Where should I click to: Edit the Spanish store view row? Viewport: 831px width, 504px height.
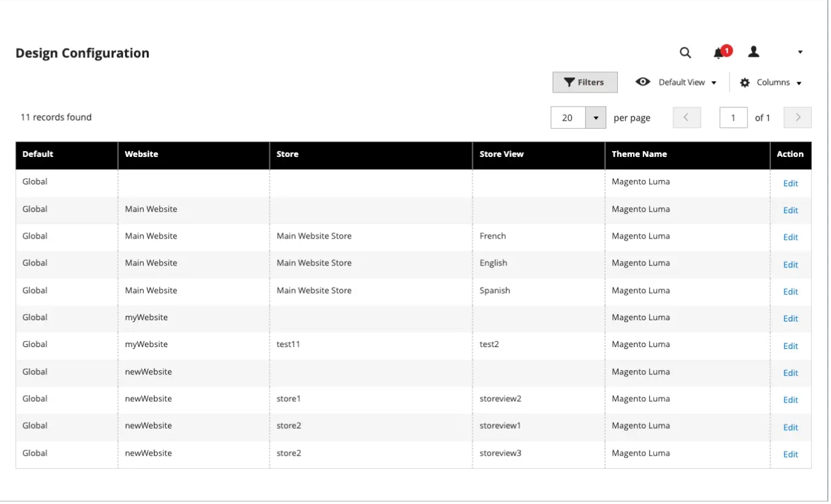[x=790, y=292]
